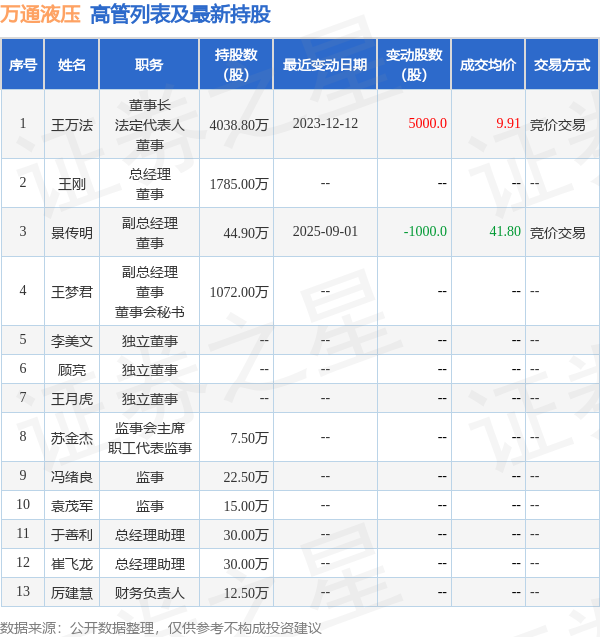
Task: Click the green 41.80 average price
Action: [x=505, y=232]
